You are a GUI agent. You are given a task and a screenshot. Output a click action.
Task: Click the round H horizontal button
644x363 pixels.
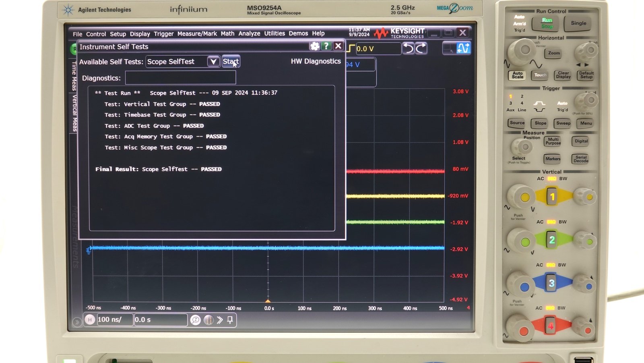(x=90, y=319)
